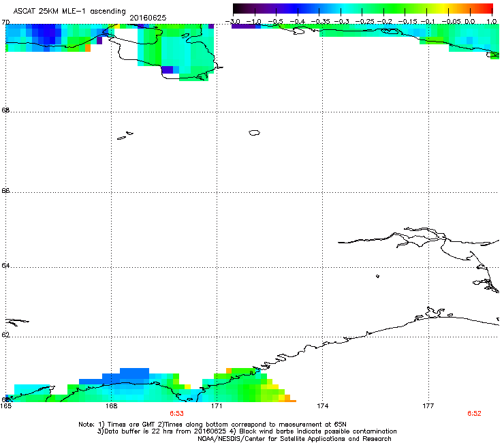Click the red time stamp 8:53

click(x=177, y=414)
